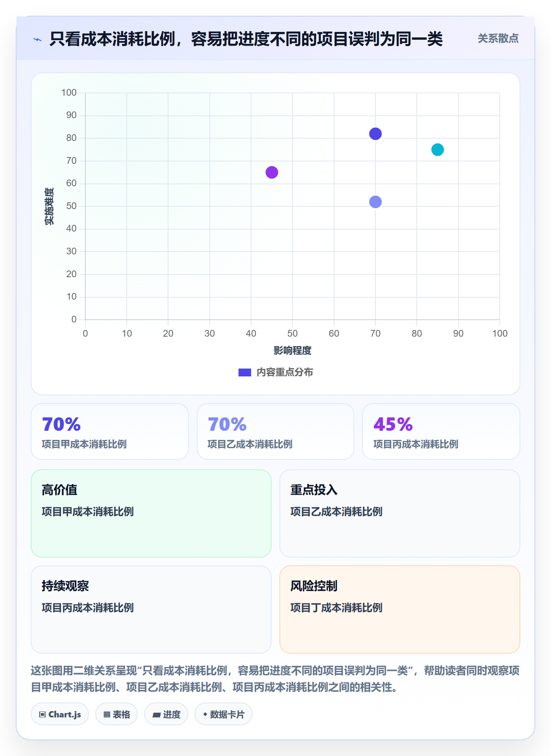
Task: Select the 高价值 quadrant card
Action: tap(151, 513)
